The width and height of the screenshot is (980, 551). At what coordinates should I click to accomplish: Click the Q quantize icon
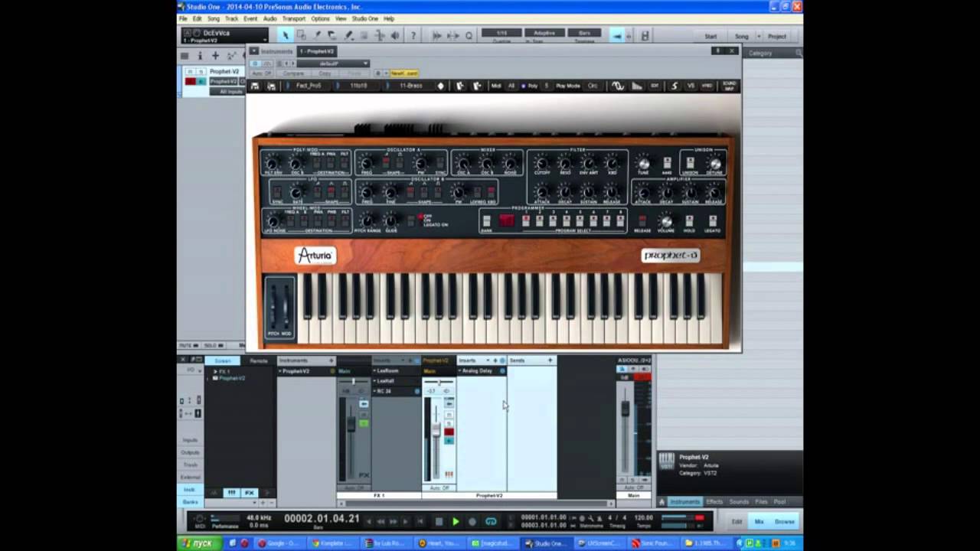pyautogui.click(x=469, y=35)
